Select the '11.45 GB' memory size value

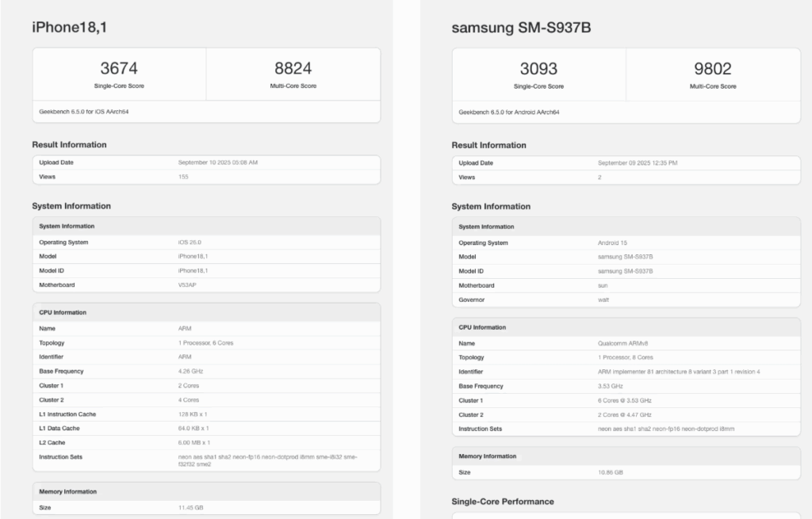(x=190, y=508)
